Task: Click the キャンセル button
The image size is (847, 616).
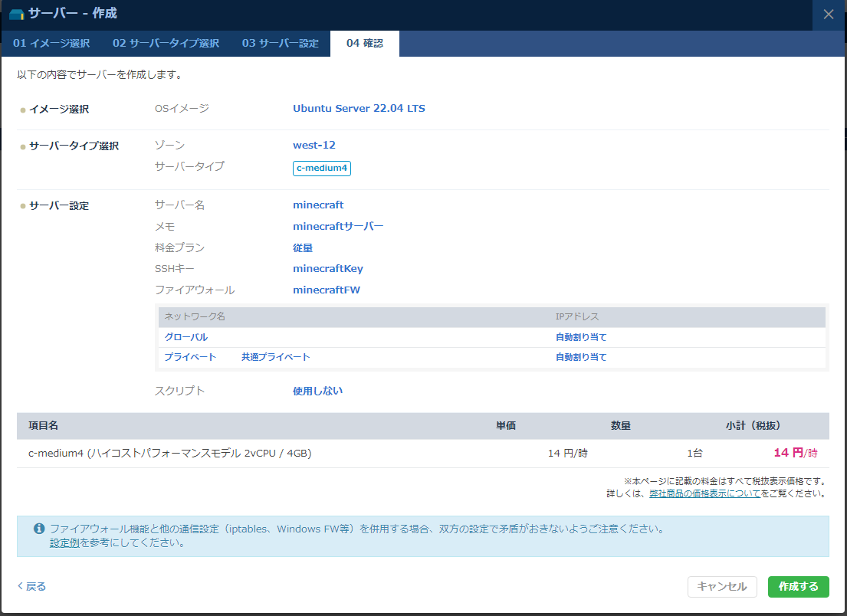Action: pyautogui.click(x=722, y=586)
